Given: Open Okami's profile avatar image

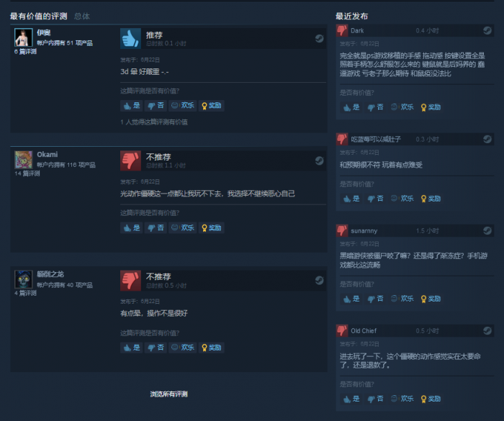Looking at the screenshot, I should 24,159.
